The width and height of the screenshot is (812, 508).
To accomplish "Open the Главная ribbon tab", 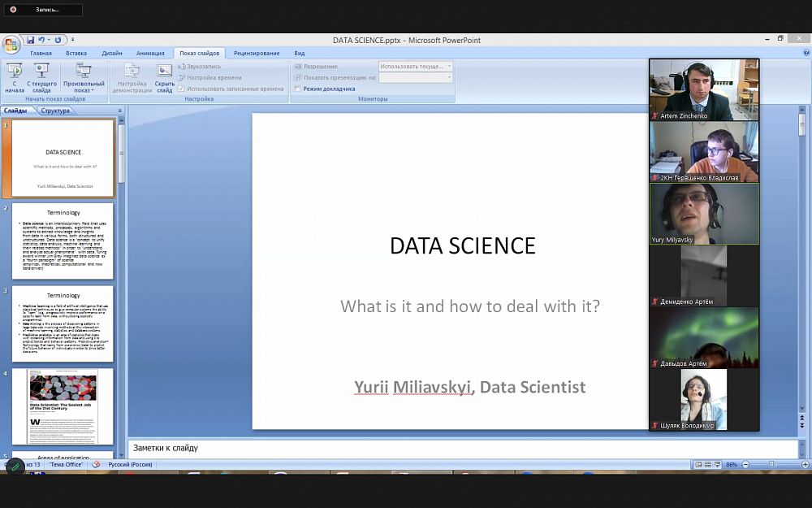I will 41,53.
